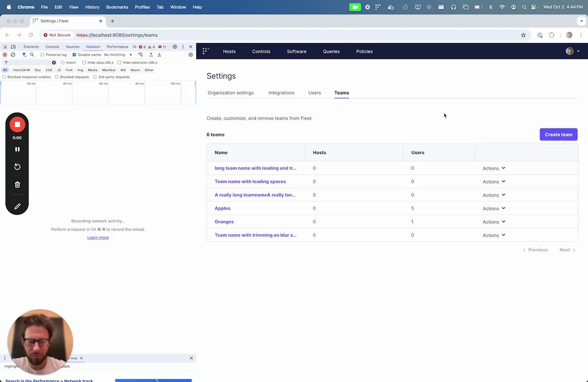Click the DevTools error count badge
588x382 pixels.
coord(142,47)
